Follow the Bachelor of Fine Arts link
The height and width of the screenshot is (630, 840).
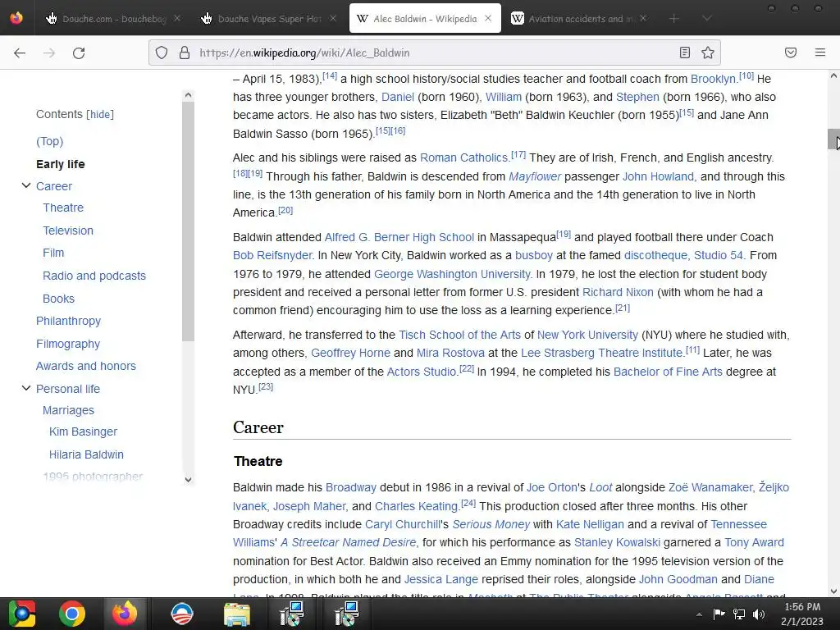(668, 372)
